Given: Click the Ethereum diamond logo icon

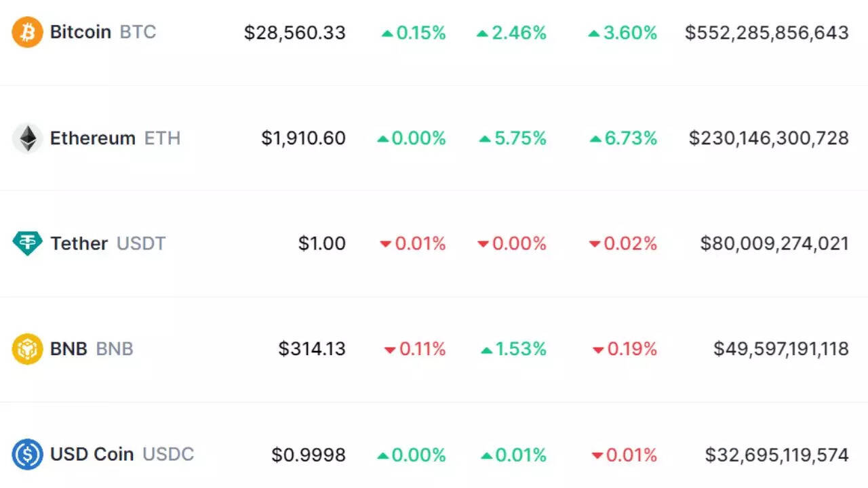Looking at the screenshot, I should (27, 138).
